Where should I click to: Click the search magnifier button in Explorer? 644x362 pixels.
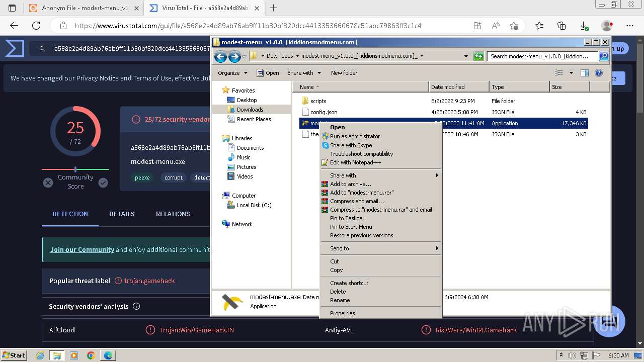(604, 56)
